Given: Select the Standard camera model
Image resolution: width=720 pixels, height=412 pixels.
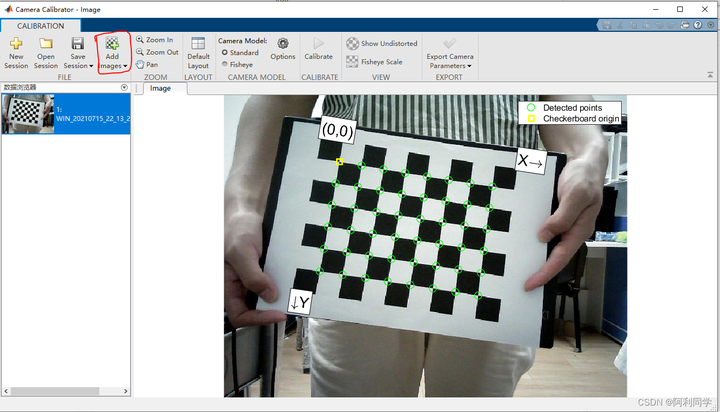Looking at the screenshot, I should [x=240, y=53].
